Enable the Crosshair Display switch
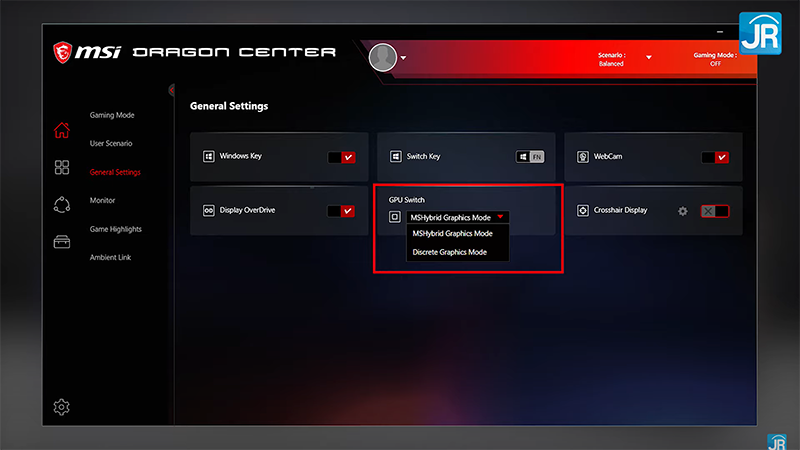800x450 pixels. [x=715, y=211]
